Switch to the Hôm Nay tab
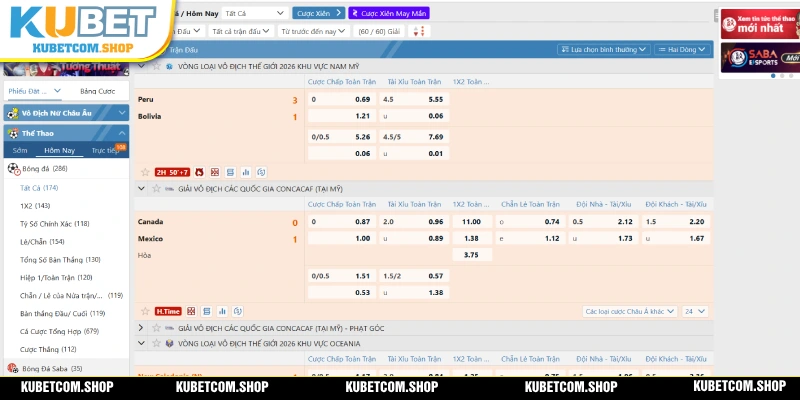This screenshot has height=400, width=800. pos(60,151)
